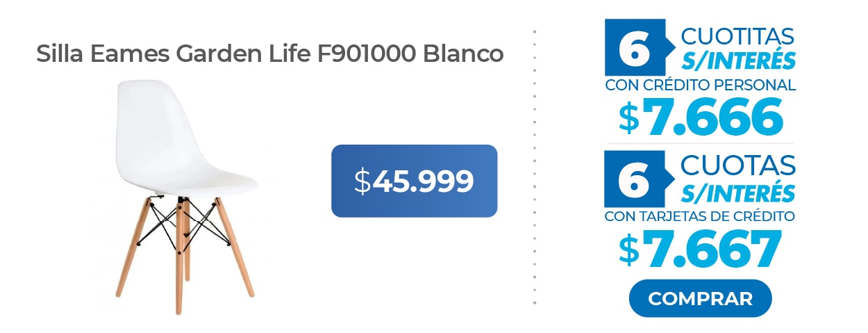Click the $45.999 price badge
868x333 pixels.
click(x=414, y=181)
